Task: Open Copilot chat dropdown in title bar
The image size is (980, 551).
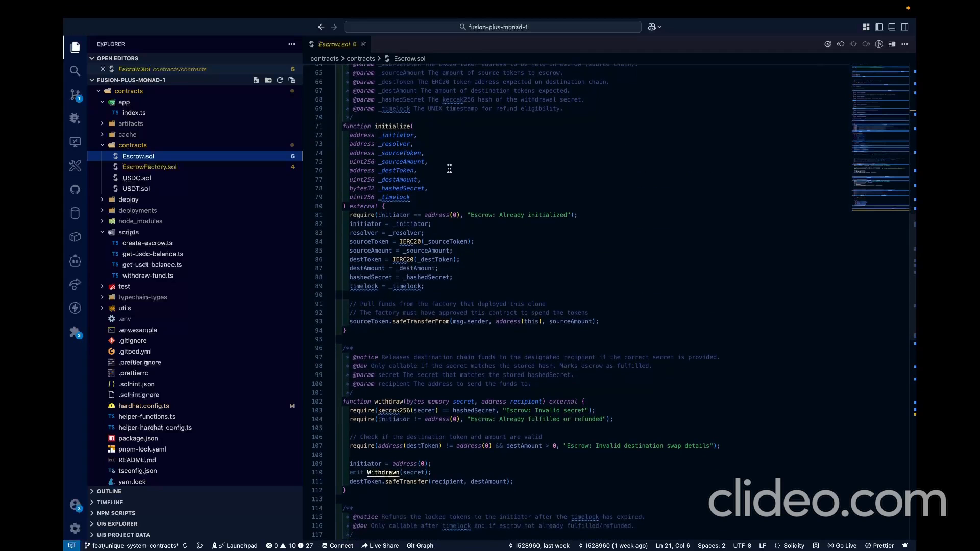Action: click(655, 27)
